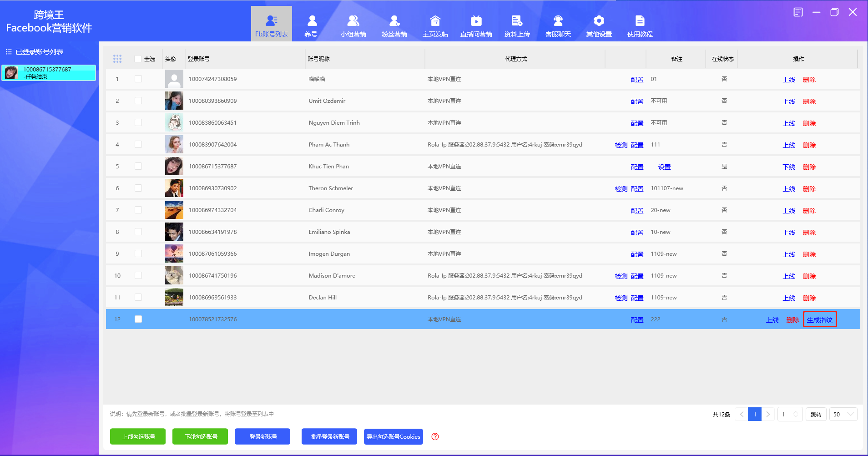Open the 粉丝营销 fan marketing icon
This screenshot has width=868, height=456.
(x=394, y=21)
